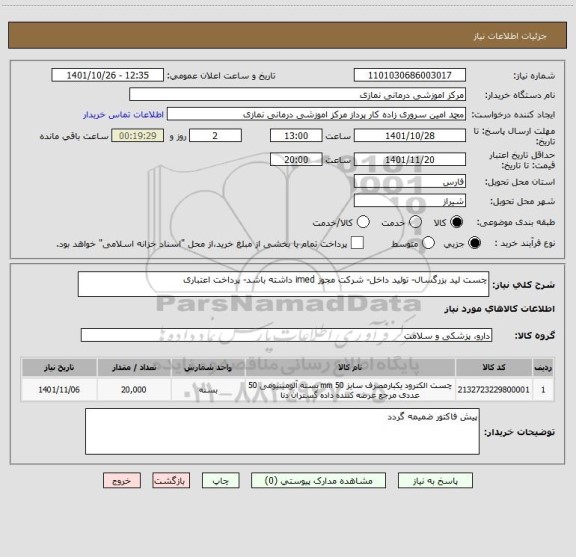
Task: Click the remaining time field 00:19:29
Action: point(138,136)
